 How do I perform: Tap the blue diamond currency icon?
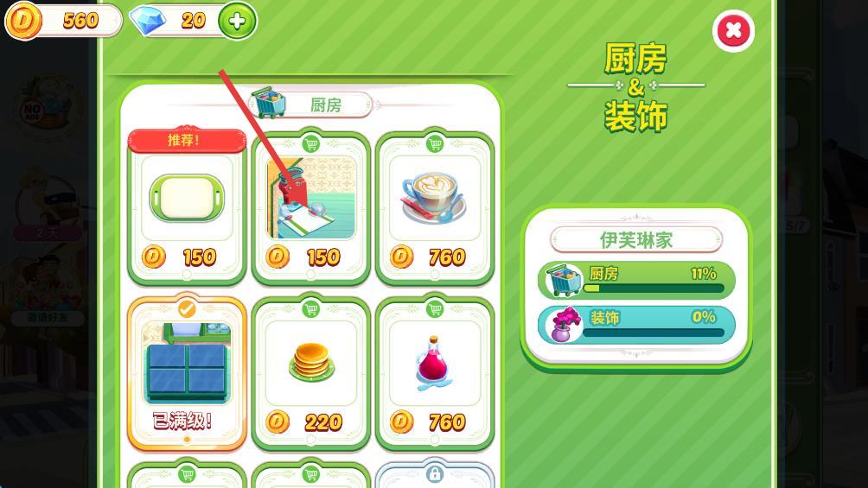(147, 21)
